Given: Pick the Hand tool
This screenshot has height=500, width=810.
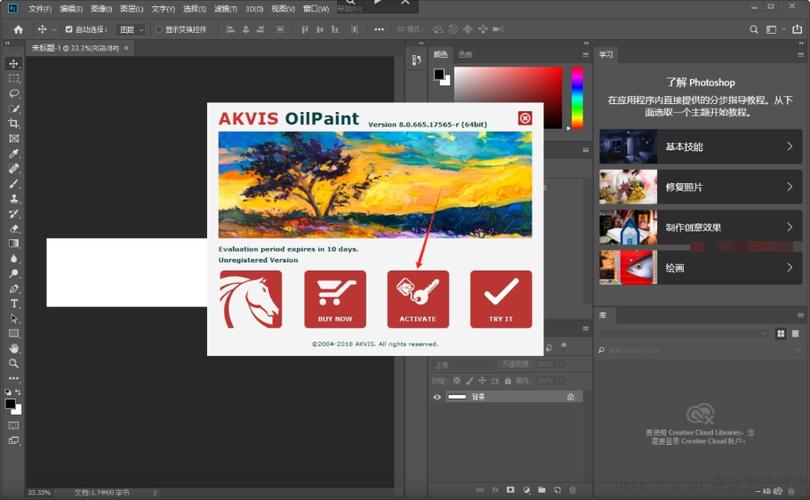Looking at the screenshot, I should [x=14, y=348].
